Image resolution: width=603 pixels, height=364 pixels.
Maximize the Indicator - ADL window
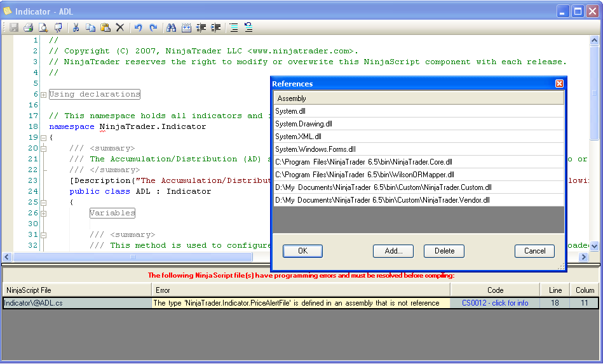578,11
